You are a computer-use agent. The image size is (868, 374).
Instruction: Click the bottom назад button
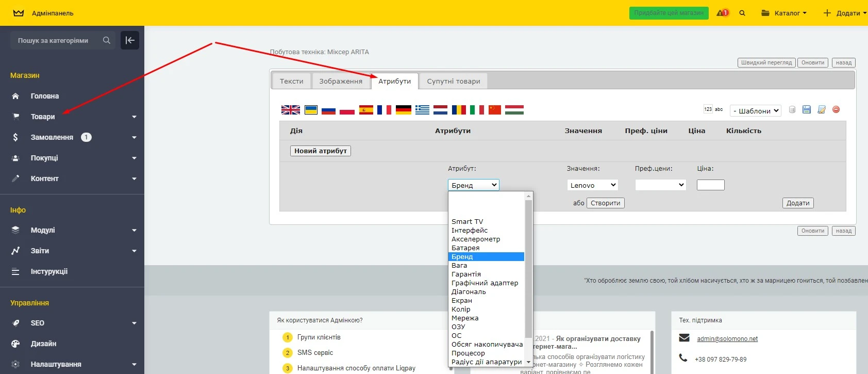[x=844, y=231]
